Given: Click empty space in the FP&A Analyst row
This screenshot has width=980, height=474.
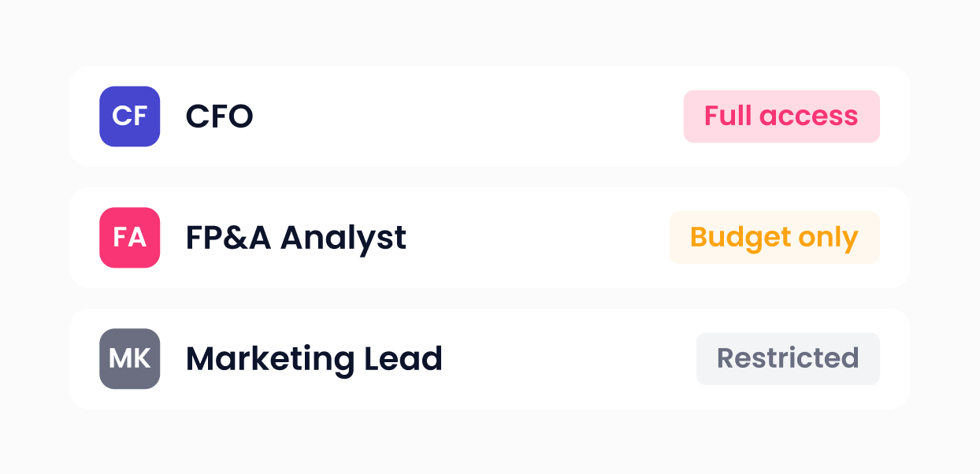Looking at the screenshot, I should 536,238.
